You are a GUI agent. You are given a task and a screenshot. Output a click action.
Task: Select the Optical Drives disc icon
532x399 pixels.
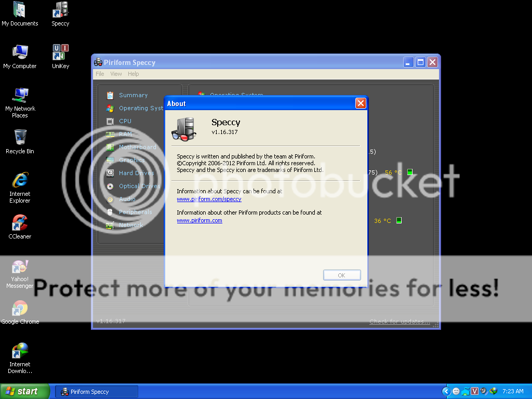[110, 187]
